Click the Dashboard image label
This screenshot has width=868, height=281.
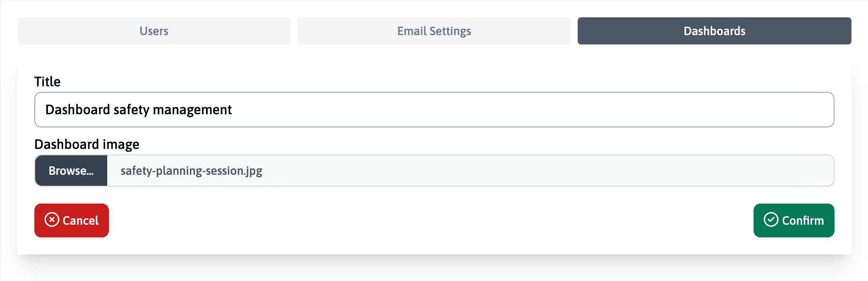point(86,144)
